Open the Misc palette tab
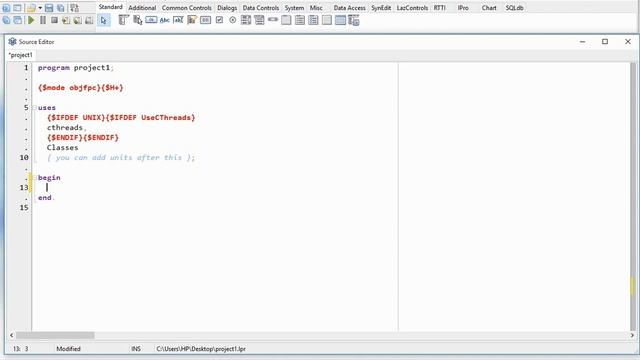 (x=316, y=8)
